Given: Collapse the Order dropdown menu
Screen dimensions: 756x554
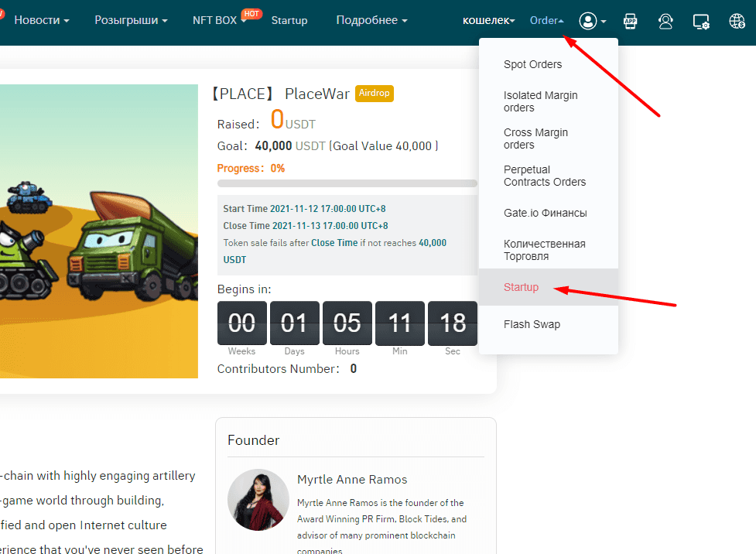Looking at the screenshot, I should click(547, 20).
